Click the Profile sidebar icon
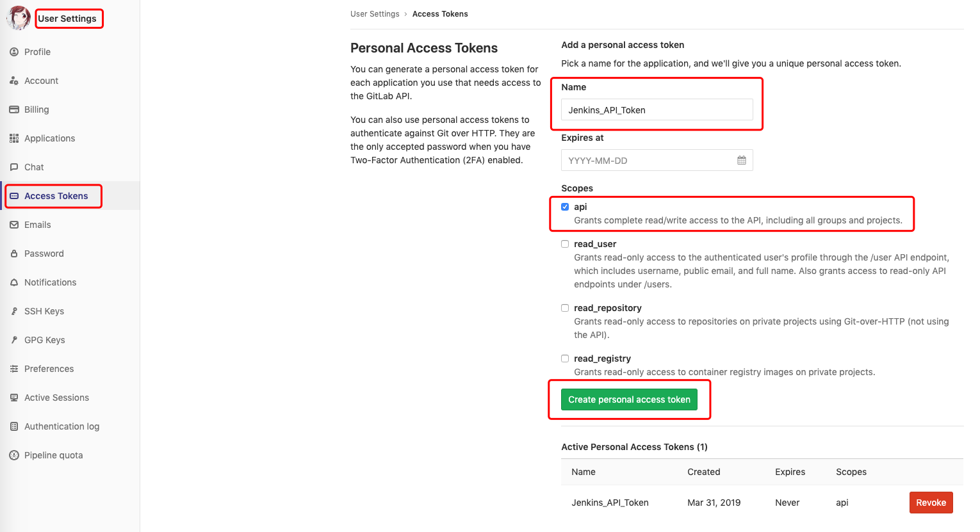 click(14, 52)
